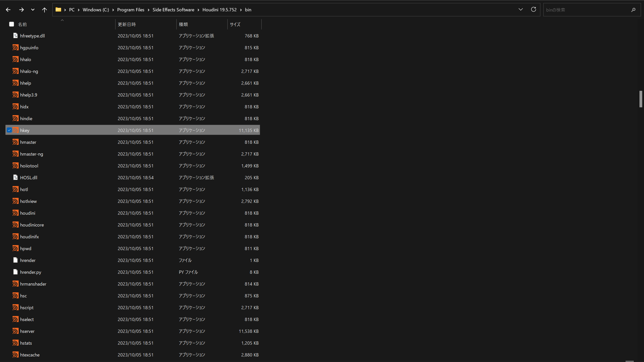644x362 pixels.
Task: Click the 11,538 KB size cell
Action: [249, 331]
